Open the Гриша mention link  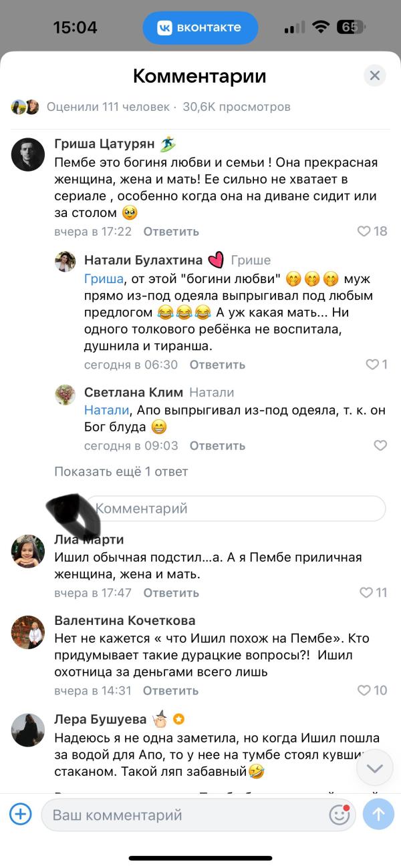click(x=104, y=279)
